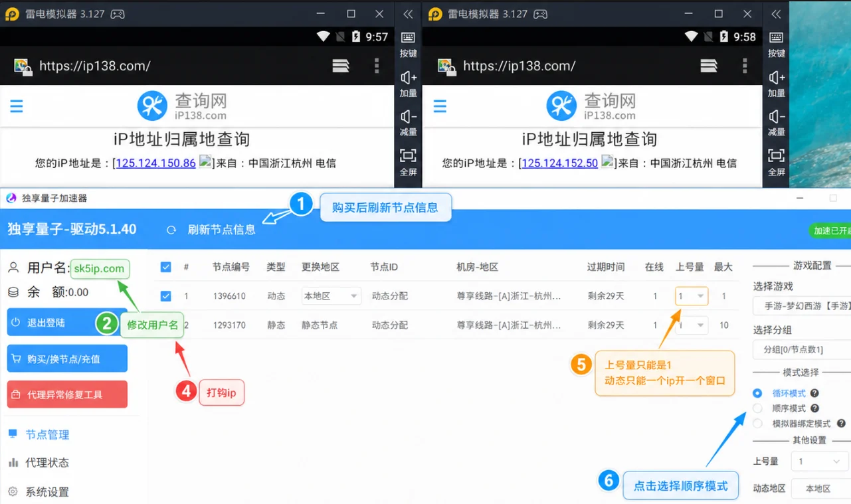Click site security icon beside URL in right emulator

point(446,66)
